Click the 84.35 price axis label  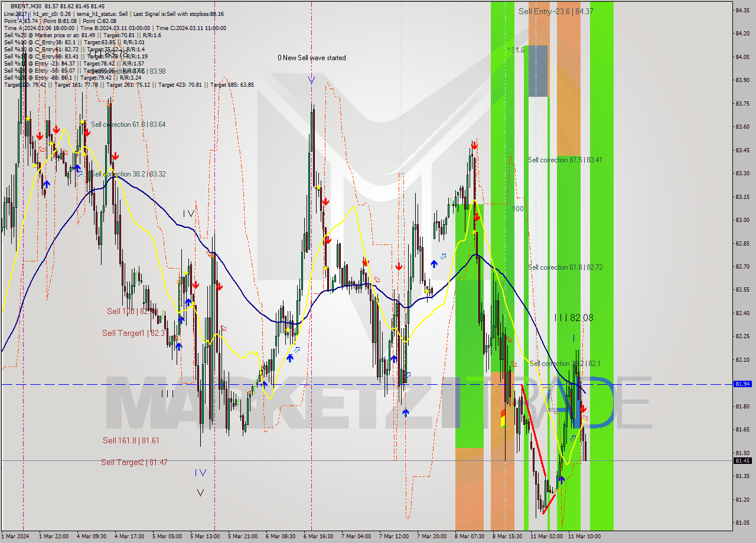pyautogui.click(x=743, y=10)
